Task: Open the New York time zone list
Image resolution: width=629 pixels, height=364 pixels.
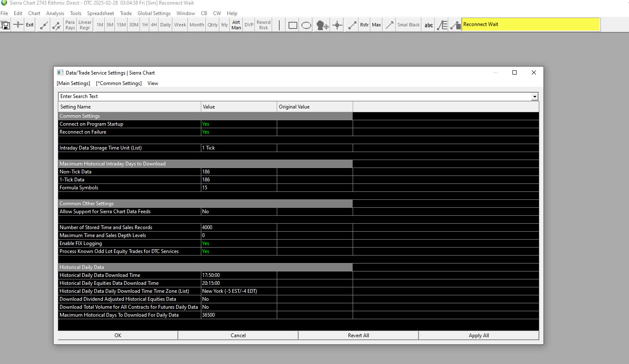Action: [x=239, y=291]
